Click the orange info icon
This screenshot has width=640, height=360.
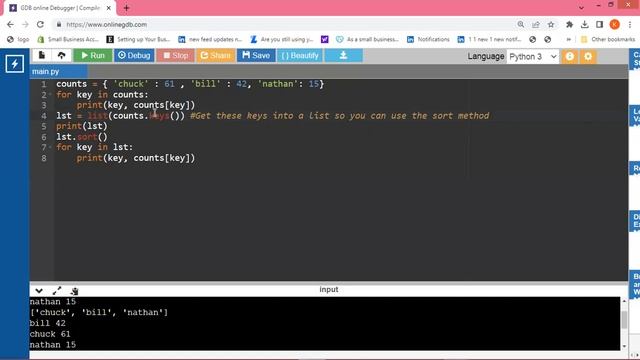(x=570, y=56)
